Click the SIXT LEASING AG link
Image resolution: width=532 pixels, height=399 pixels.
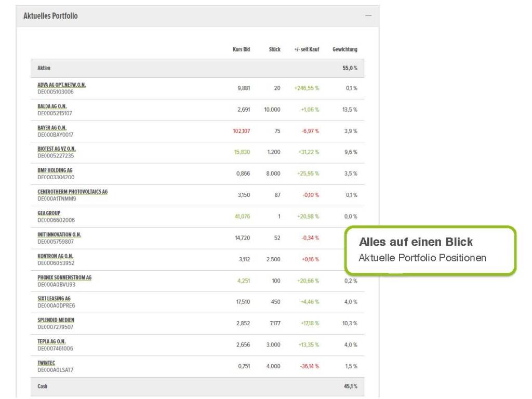pos(54,299)
